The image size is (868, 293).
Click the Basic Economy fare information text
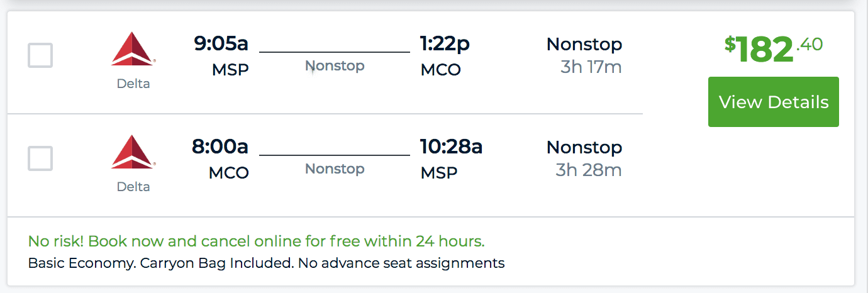pyautogui.click(x=266, y=263)
